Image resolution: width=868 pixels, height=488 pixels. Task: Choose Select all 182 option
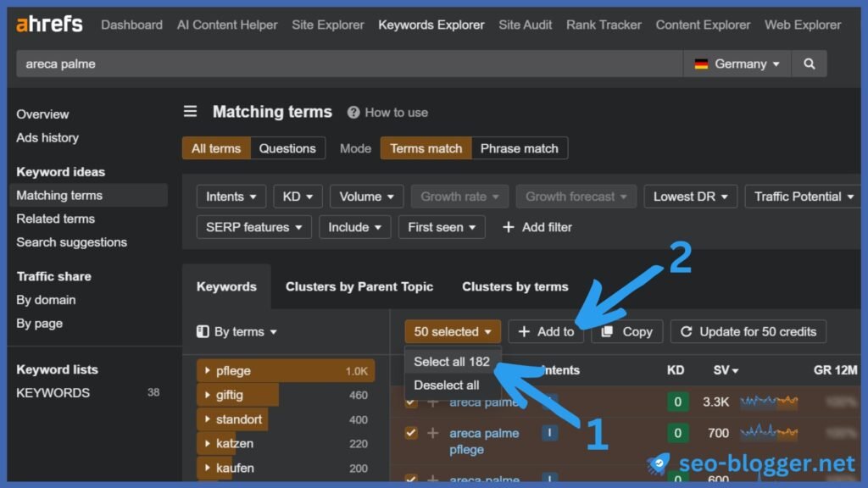[x=452, y=361]
